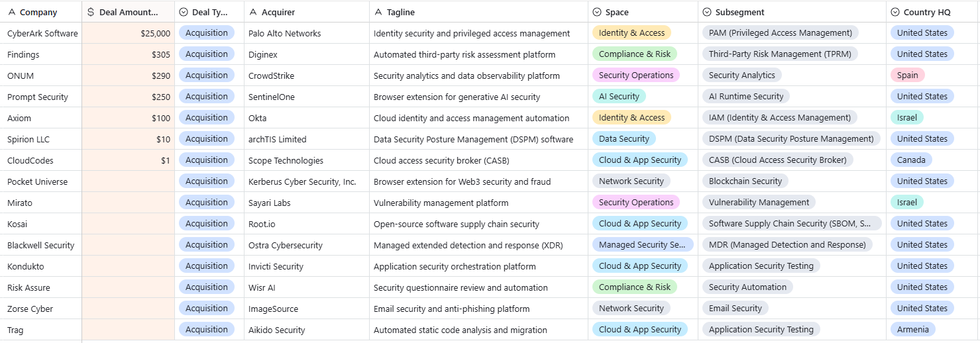Viewport: 980px width, 343px height.
Task: Click the $100 deal amount cell
Action: (x=129, y=118)
